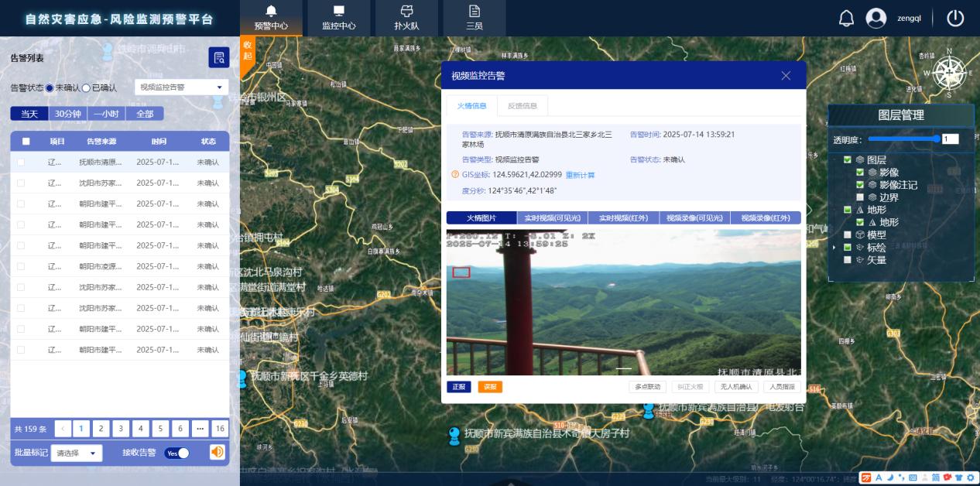The image size is (980, 486).
Task: Switch to the 反馈信息 tab
Action: pyautogui.click(x=522, y=106)
